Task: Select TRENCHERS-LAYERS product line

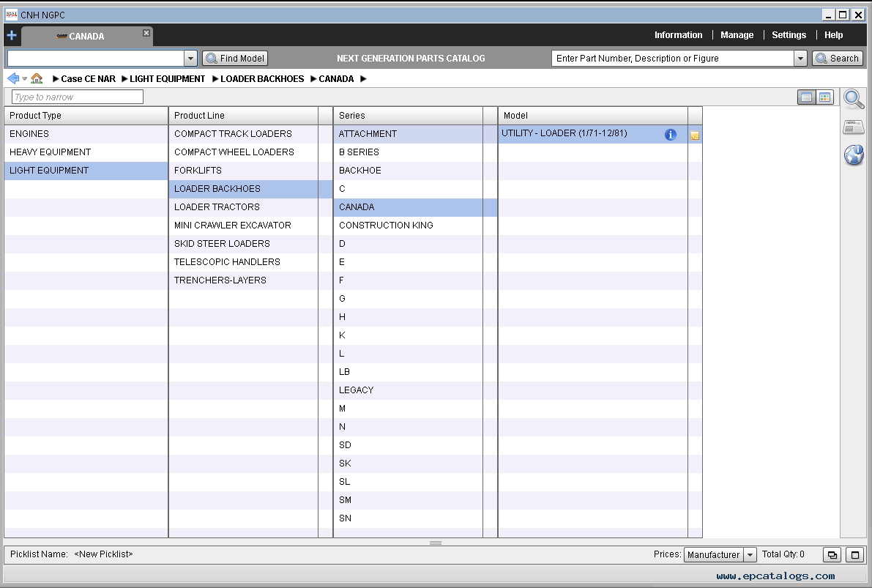Action: [x=244, y=280]
